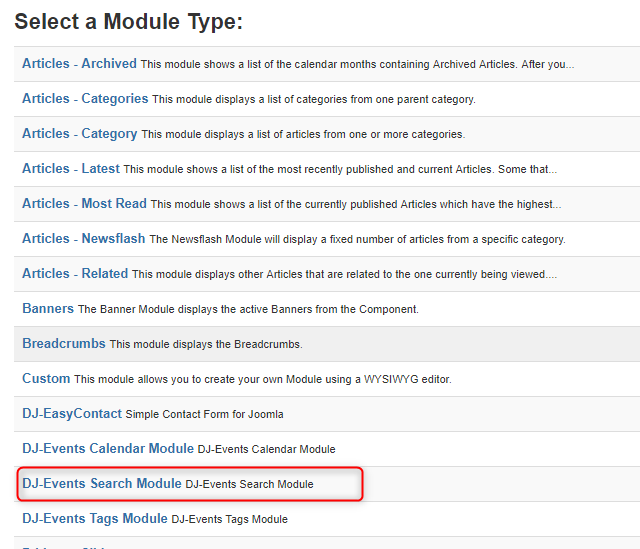The height and width of the screenshot is (549, 640).
Task: Open the Articles - Category module type
Action: click(80, 134)
